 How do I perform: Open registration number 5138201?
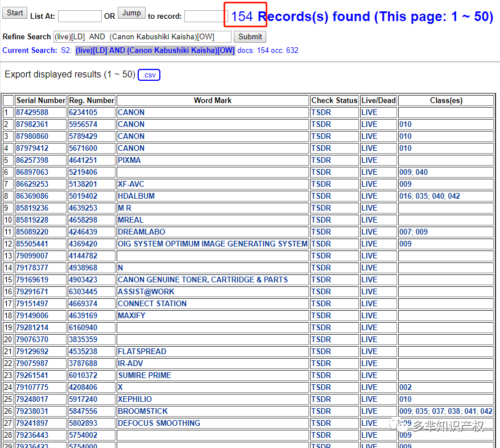pyautogui.click(x=83, y=184)
